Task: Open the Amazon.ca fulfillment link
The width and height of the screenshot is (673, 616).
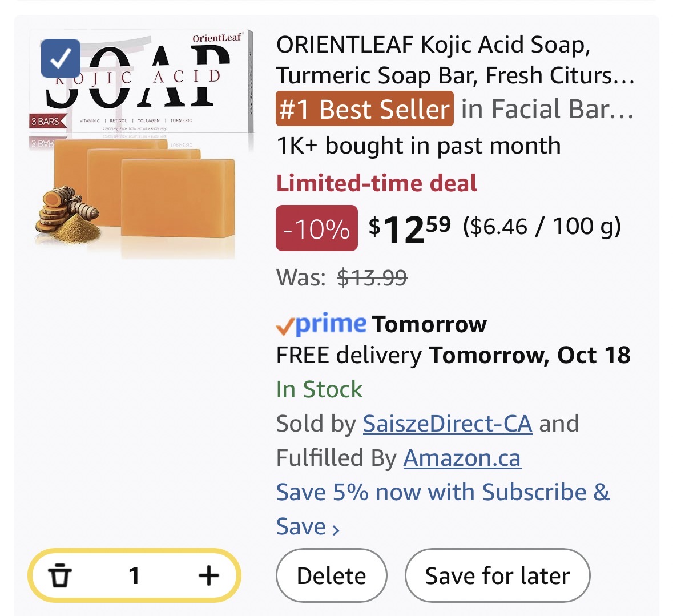Action: click(462, 458)
